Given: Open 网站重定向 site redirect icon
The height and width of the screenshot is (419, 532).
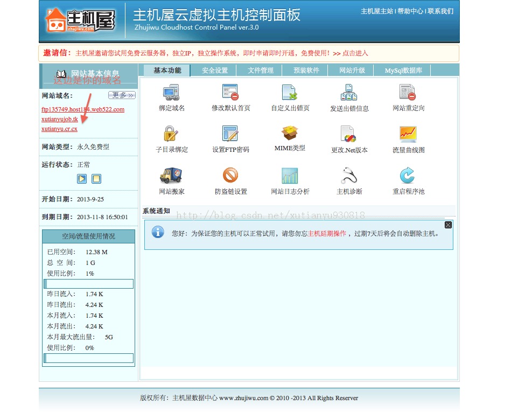Looking at the screenshot, I should click(408, 92).
